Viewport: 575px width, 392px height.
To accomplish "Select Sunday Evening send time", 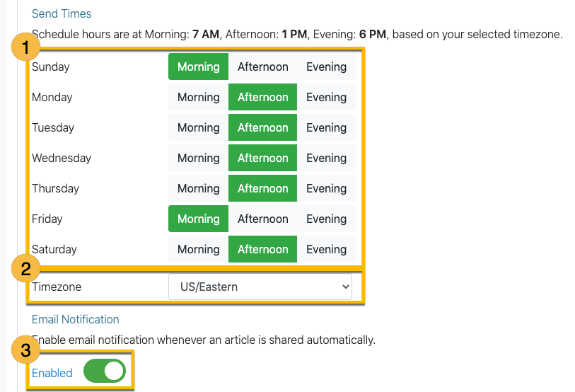I will click(326, 67).
